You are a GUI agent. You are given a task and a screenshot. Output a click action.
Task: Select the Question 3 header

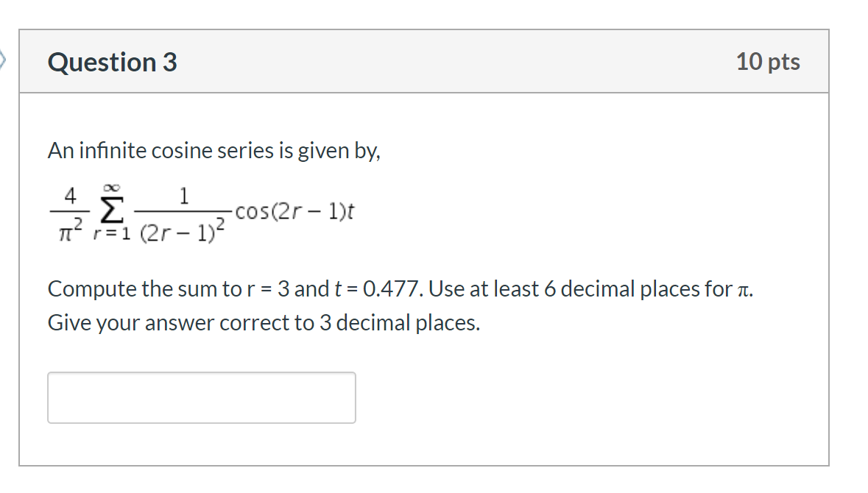click(x=110, y=63)
